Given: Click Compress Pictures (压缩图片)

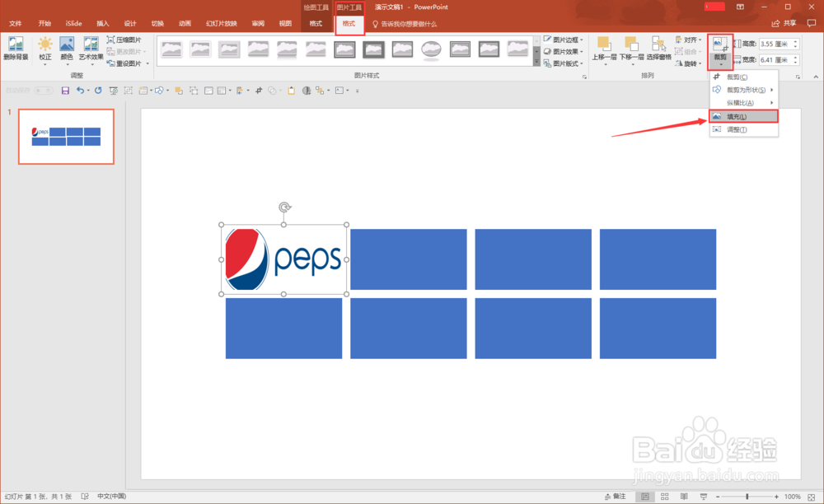Looking at the screenshot, I should [124, 40].
